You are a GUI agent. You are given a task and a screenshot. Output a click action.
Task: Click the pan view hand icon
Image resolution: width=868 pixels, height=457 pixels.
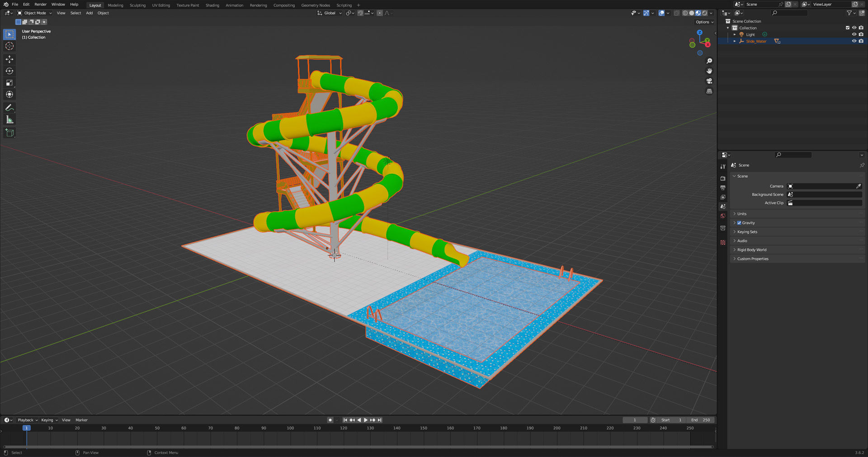point(709,71)
